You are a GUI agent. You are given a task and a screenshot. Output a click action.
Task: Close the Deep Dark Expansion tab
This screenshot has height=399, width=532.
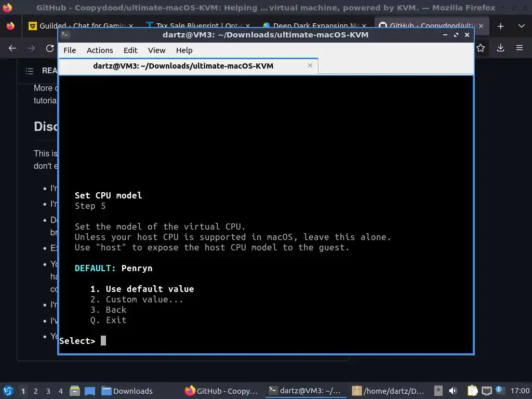coord(364,26)
